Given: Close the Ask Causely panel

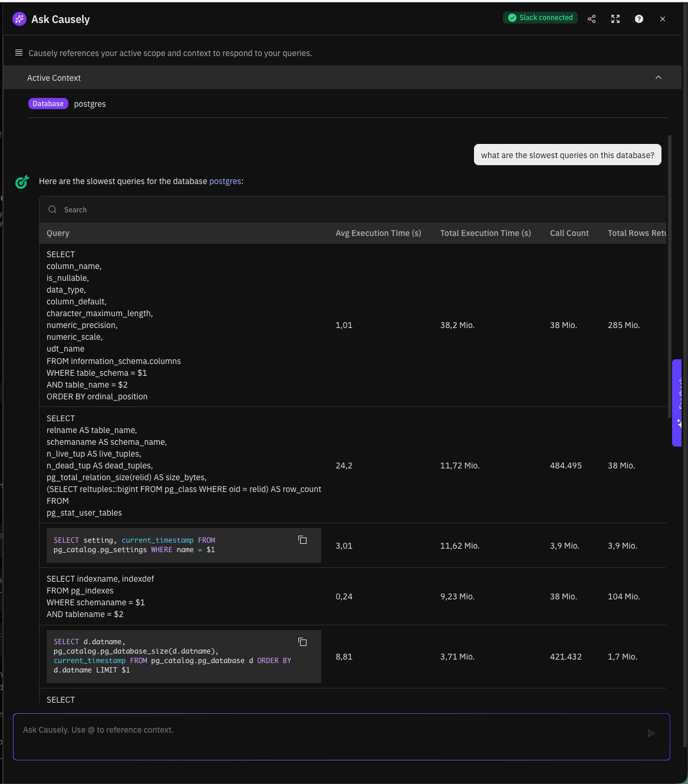Looking at the screenshot, I should [663, 19].
